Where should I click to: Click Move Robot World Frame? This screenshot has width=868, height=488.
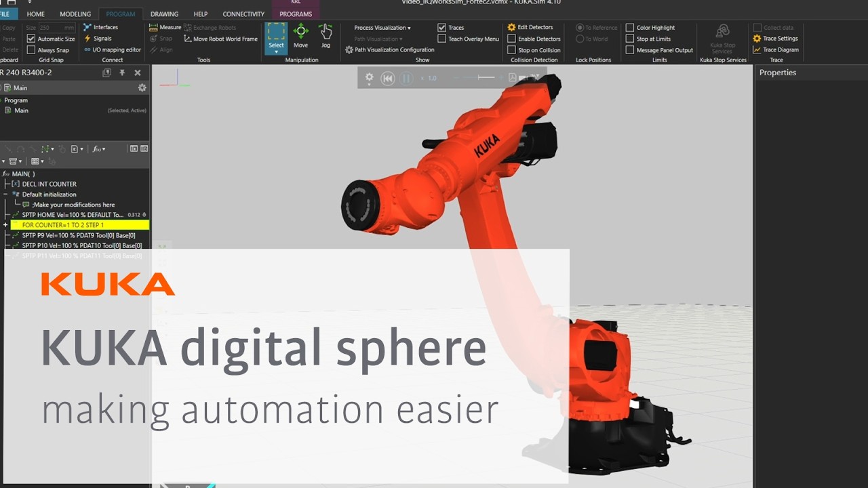pyautogui.click(x=221, y=39)
